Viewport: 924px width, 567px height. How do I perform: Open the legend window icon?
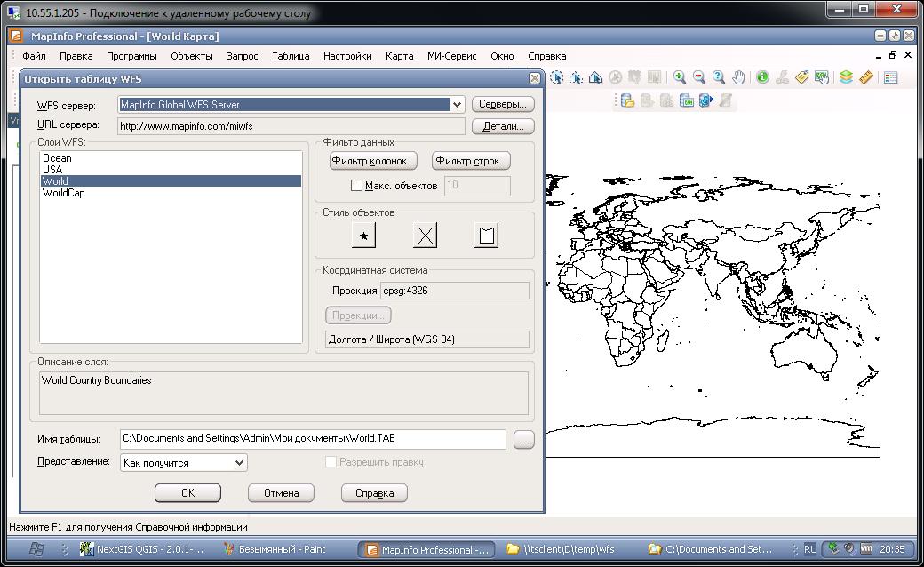pos(890,77)
